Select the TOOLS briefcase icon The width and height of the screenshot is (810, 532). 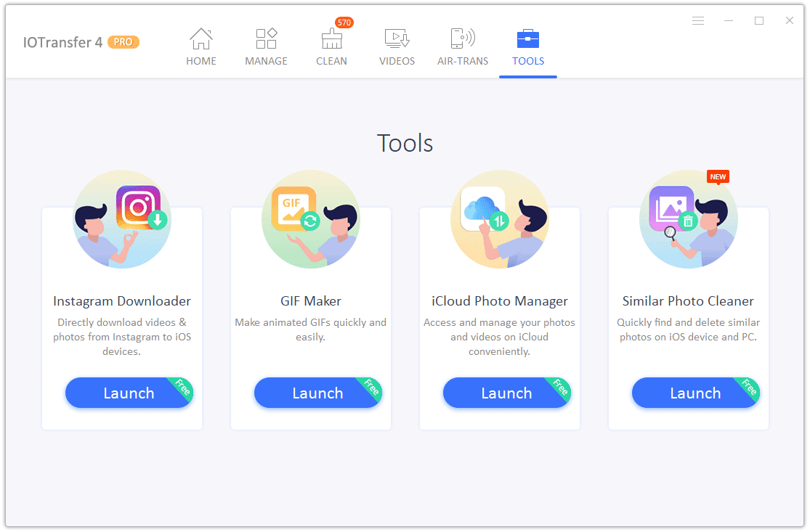(528, 38)
